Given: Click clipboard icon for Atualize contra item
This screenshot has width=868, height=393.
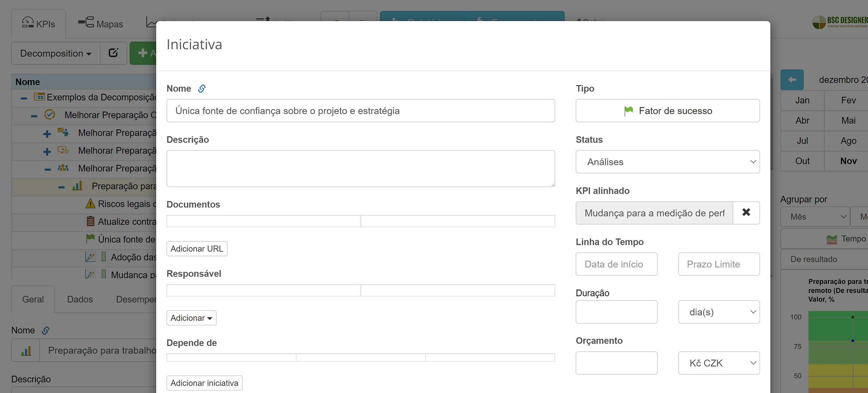Looking at the screenshot, I should tap(90, 221).
